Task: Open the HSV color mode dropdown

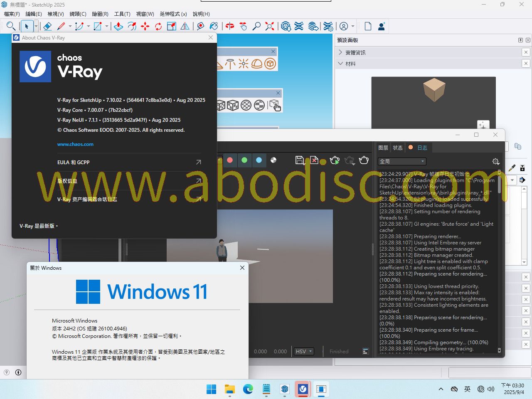Action: click(303, 351)
